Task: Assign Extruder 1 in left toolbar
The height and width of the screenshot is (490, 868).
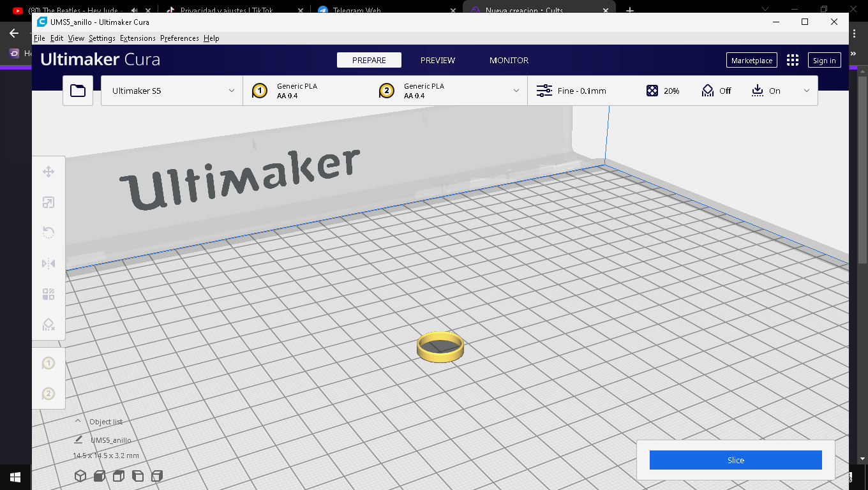Action: 49,363
